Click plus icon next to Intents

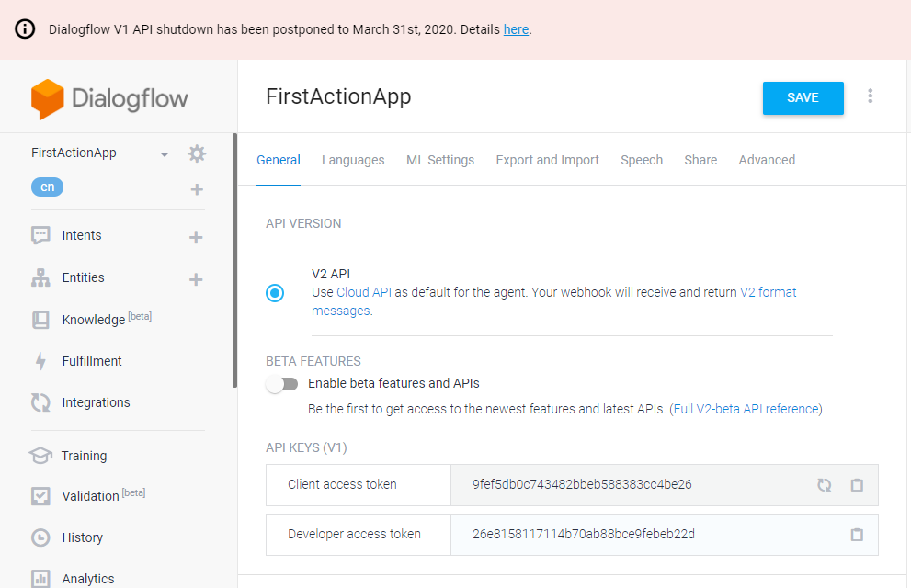[x=196, y=237]
